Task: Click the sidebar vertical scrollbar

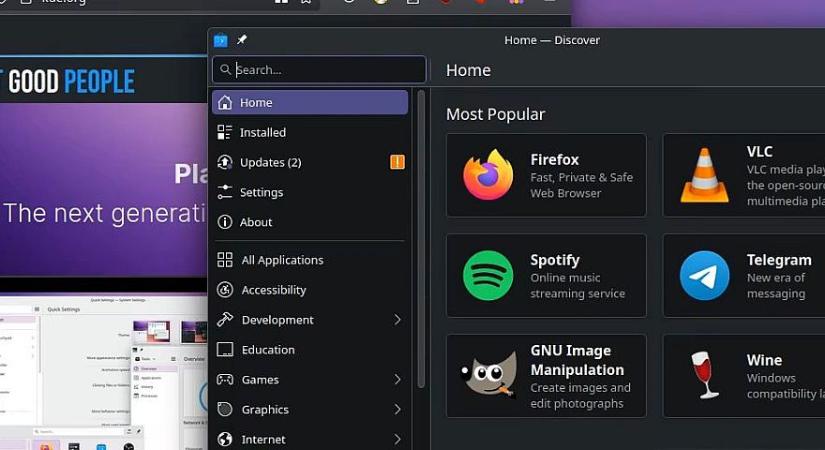Action: tap(421, 239)
